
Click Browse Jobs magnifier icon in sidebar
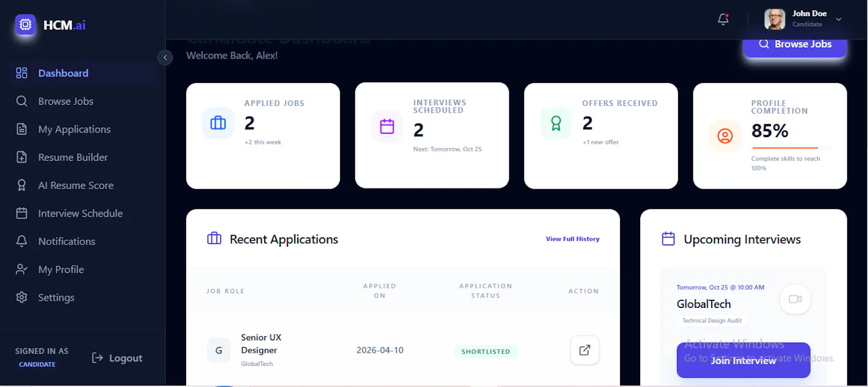click(x=22, y=101)
